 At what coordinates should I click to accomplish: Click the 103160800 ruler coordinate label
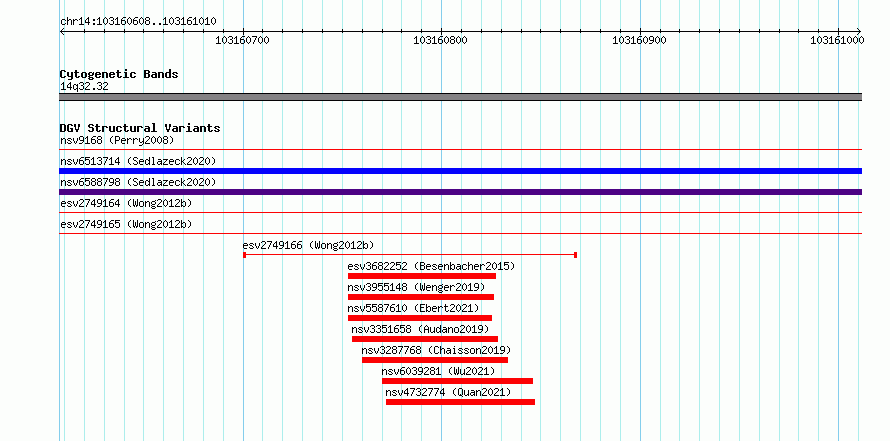(441, 40)
